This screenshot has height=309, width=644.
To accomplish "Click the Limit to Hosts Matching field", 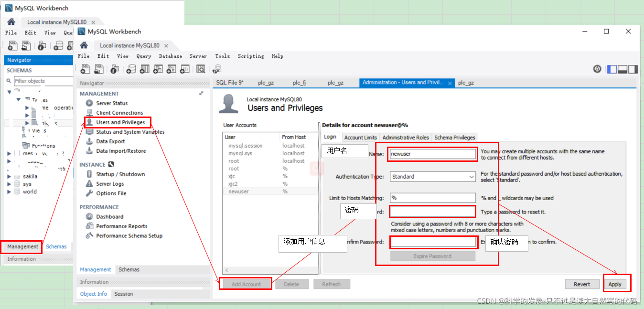I will coord(433,198).
